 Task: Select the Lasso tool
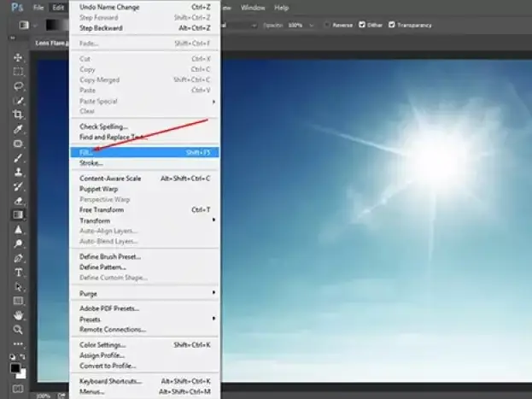[18, 86]
